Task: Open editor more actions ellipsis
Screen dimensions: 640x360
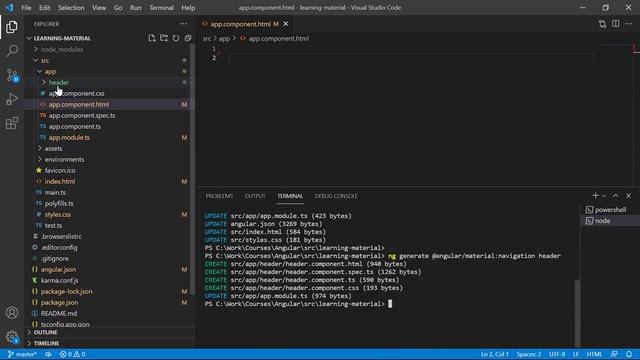Action: pos(629,24)
